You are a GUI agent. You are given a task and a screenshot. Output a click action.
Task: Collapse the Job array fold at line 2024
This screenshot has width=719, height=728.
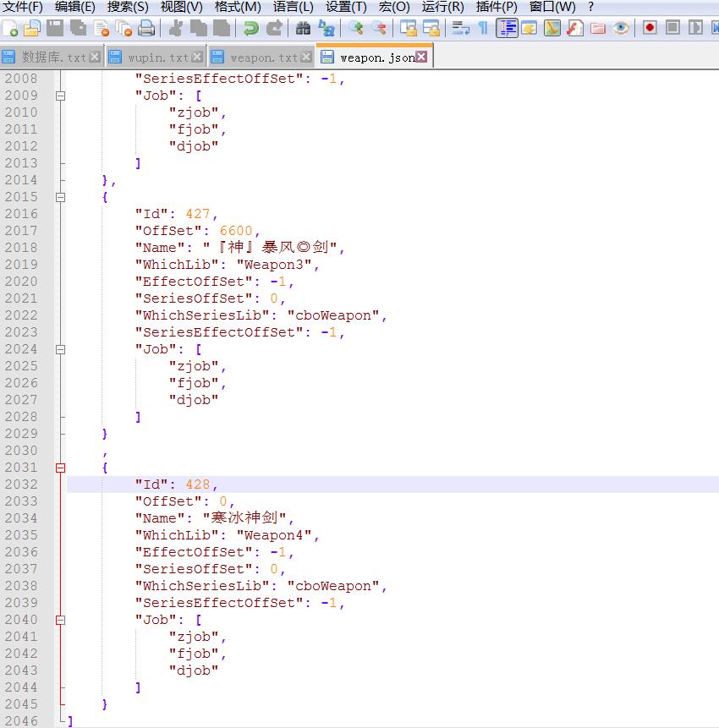[x=60, y=349]
